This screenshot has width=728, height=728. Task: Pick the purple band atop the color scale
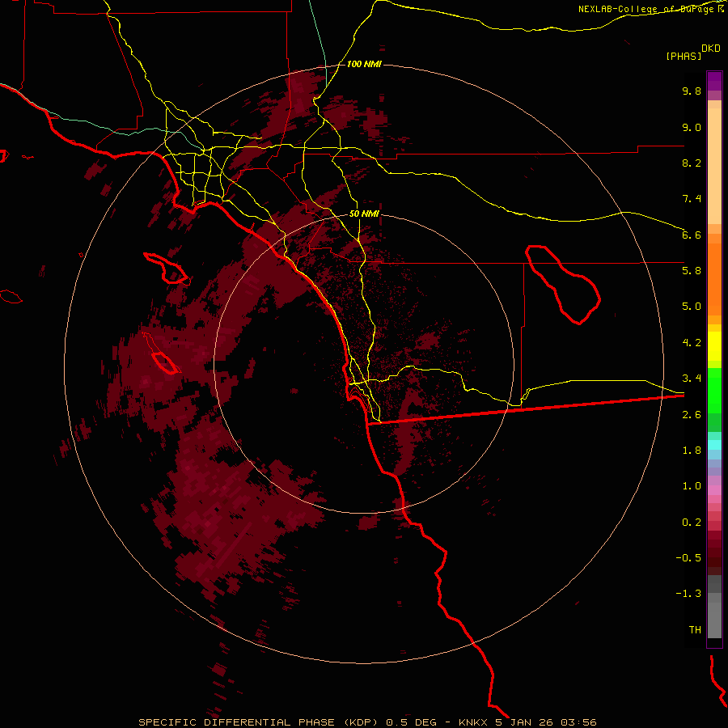(714, 81)
